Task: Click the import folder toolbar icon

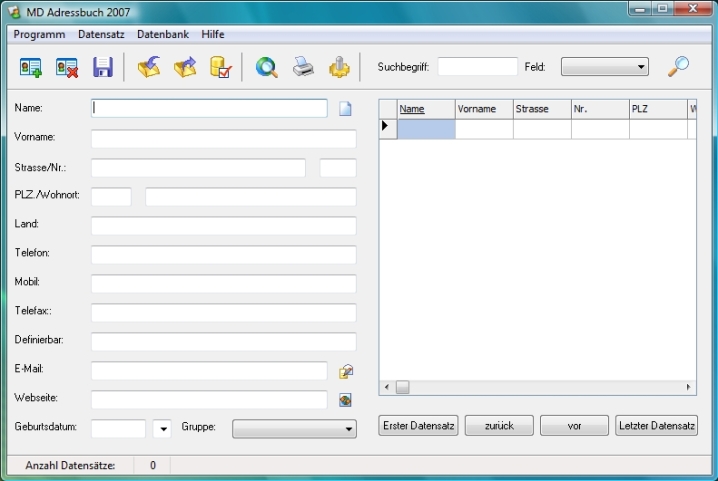Action: (x=149, y=68)
